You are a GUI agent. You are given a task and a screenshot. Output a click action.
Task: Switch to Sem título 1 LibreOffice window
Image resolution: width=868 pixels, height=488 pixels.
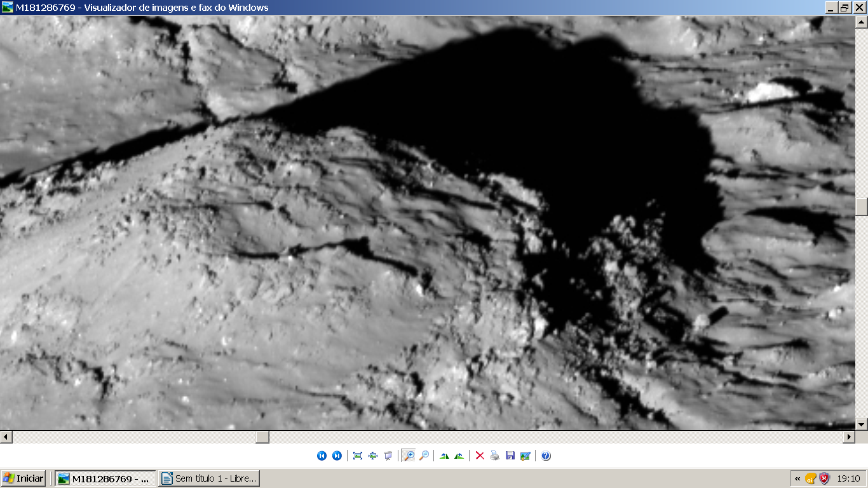tap(209, 478)
